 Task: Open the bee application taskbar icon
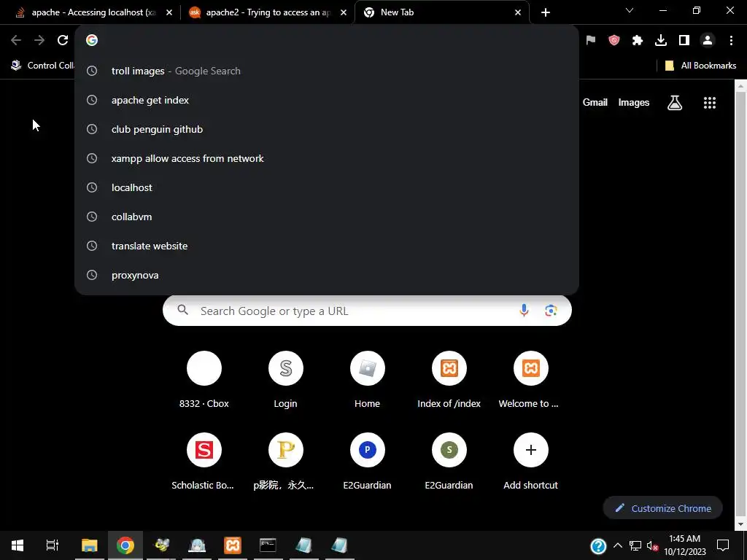tap(161, 545)
